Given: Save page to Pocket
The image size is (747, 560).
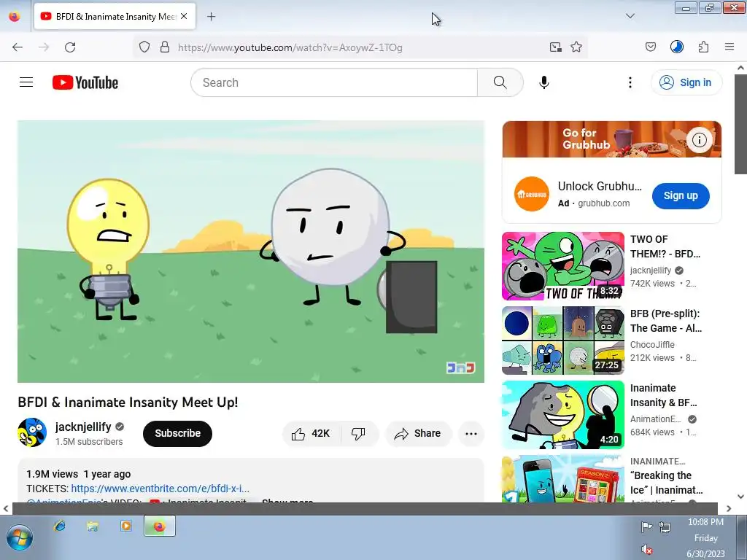Looking at the screenshot, I should click(x=650, y=47).
